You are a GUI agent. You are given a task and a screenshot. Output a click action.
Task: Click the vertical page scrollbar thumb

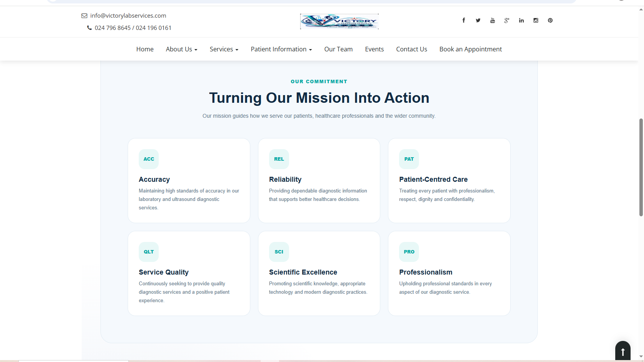[x=641, y=168]
